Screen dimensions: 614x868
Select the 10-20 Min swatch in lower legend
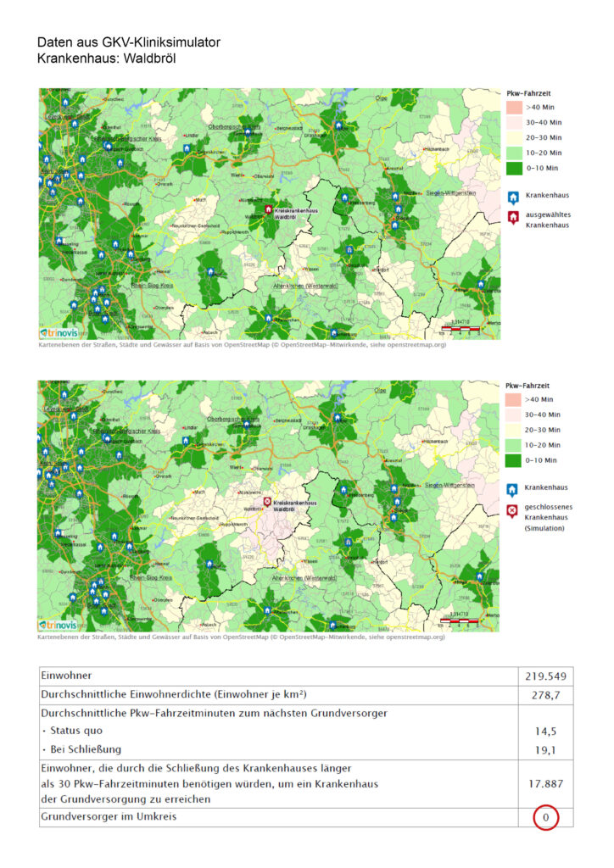pos(513,445)
